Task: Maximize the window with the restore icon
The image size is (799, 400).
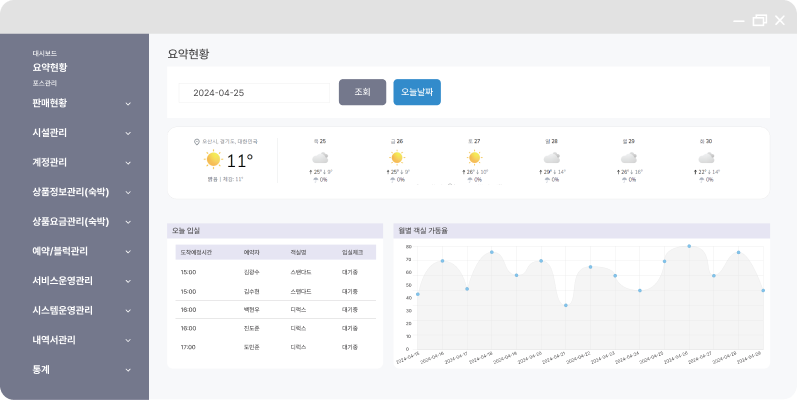Action: tap(760, 20)
